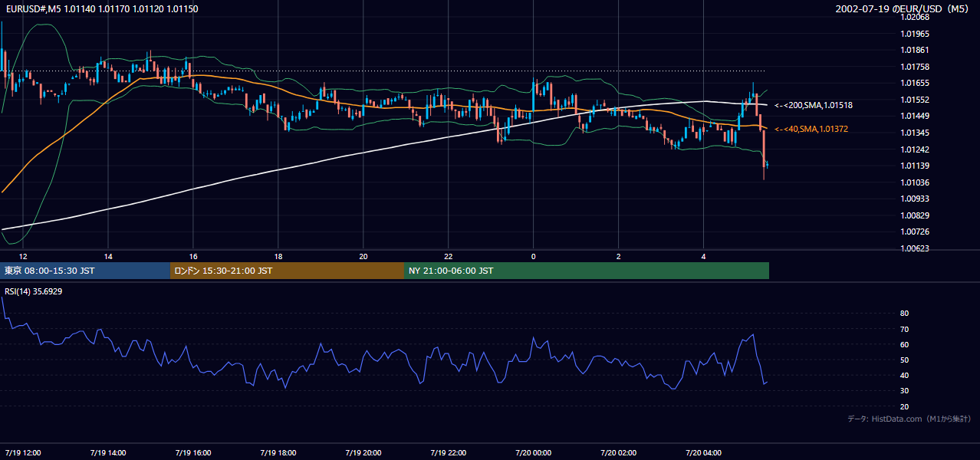Click the bottom date label 7/20 00:00
Viewport: 980px width, 460px height.
534,453
